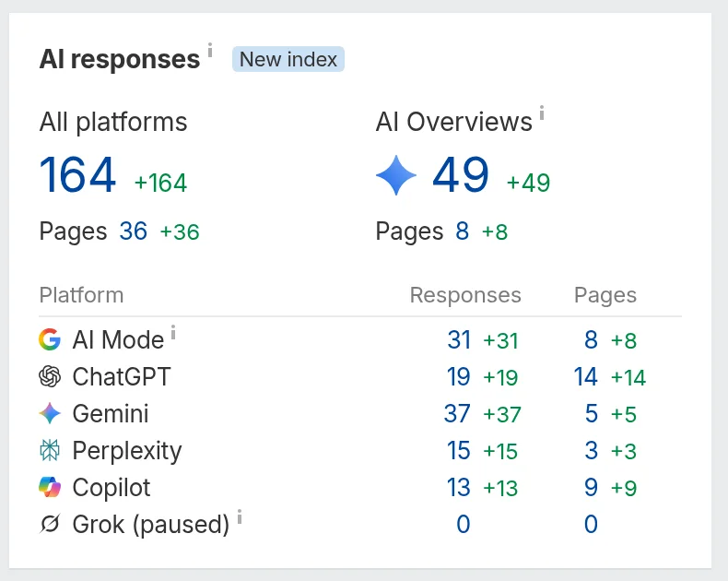728x581 pixels.
Task: Click the Gemini platform label
Action: tap(111, 413)
